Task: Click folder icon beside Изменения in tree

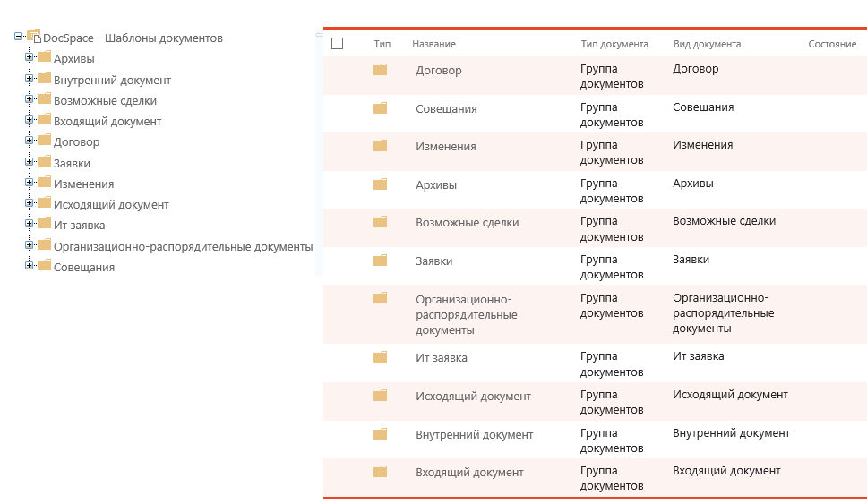Action: (44, 182)
